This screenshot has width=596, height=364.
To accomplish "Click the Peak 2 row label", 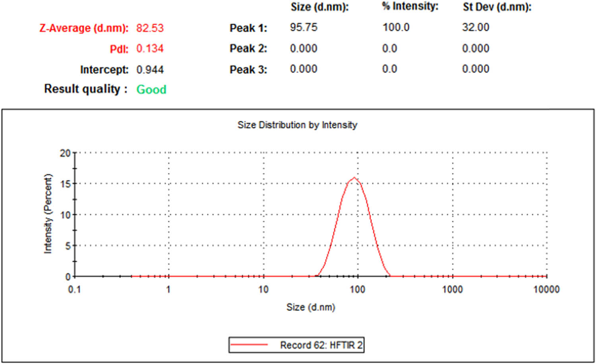I will pos(248,48).
